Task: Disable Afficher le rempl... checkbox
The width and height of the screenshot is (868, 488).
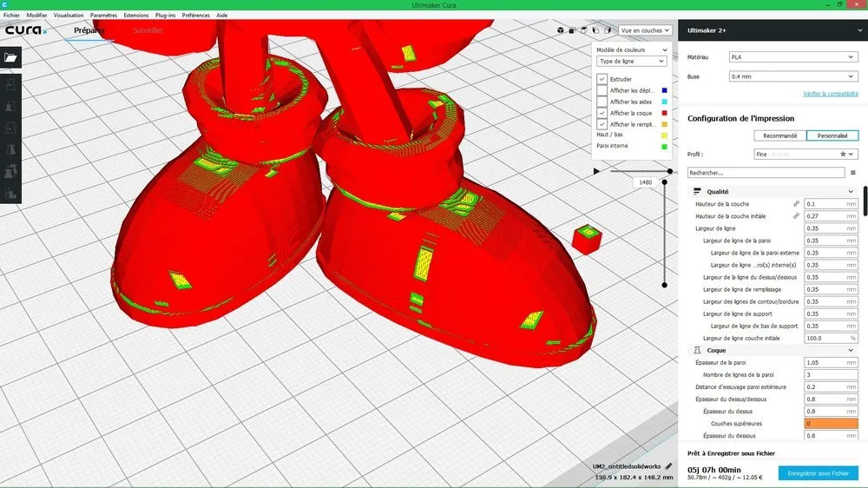Action: tap(602, 124)
